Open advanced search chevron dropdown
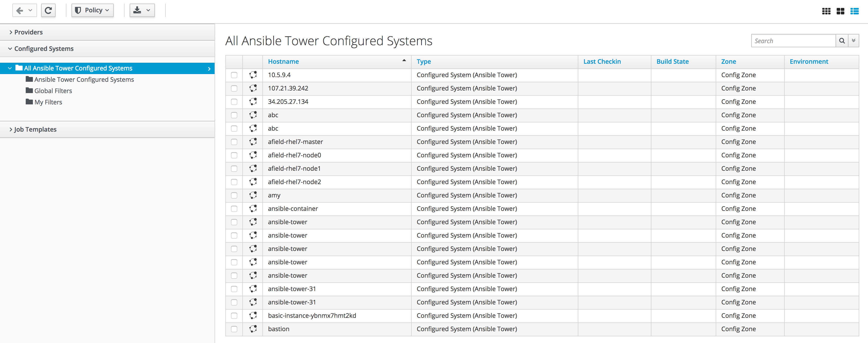The height and width of the screenshot is (343, 868). tap(854, 41)
